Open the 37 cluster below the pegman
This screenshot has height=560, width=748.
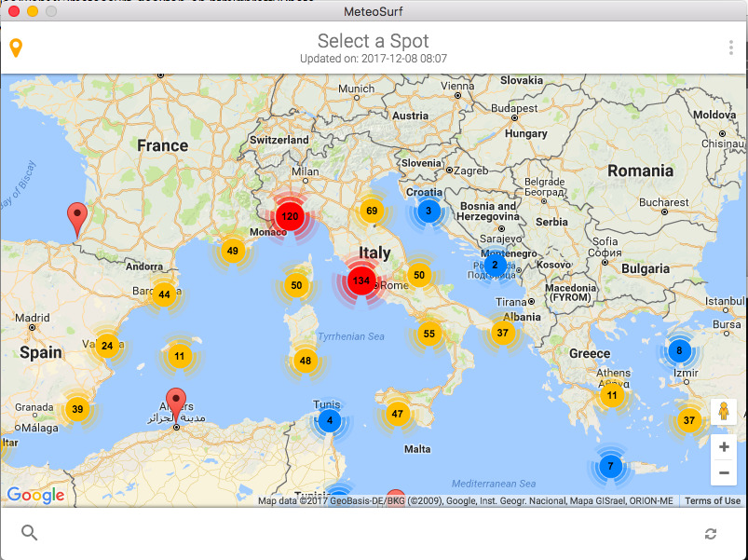coord(689,420)
